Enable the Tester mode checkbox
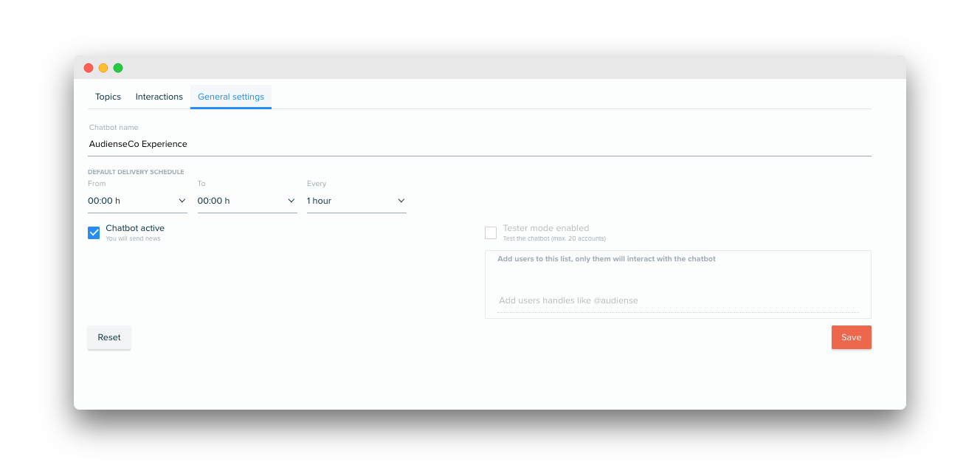 point(491,233)
